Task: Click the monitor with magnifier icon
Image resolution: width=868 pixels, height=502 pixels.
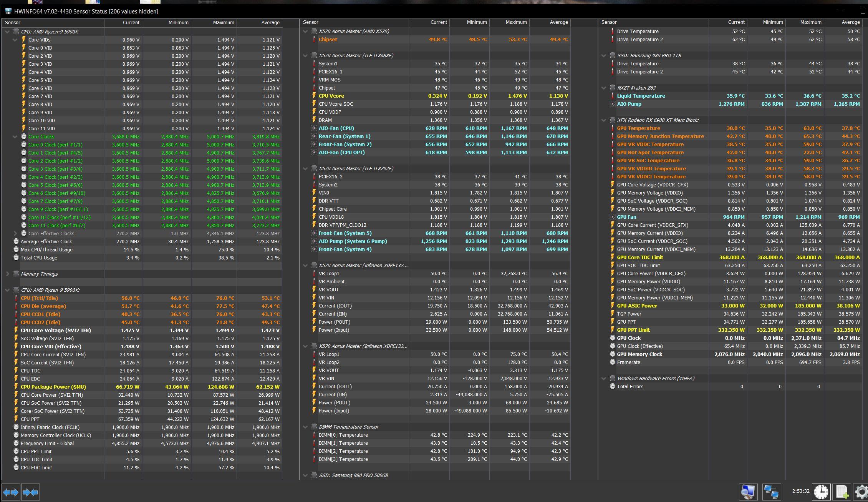Action: pos(748,492)
